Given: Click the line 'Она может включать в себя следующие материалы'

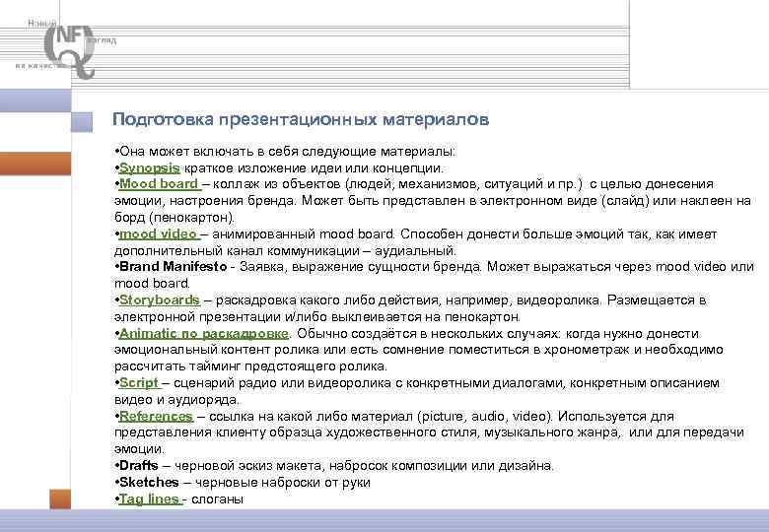Looking at the screenshot, I should [288, 152].
